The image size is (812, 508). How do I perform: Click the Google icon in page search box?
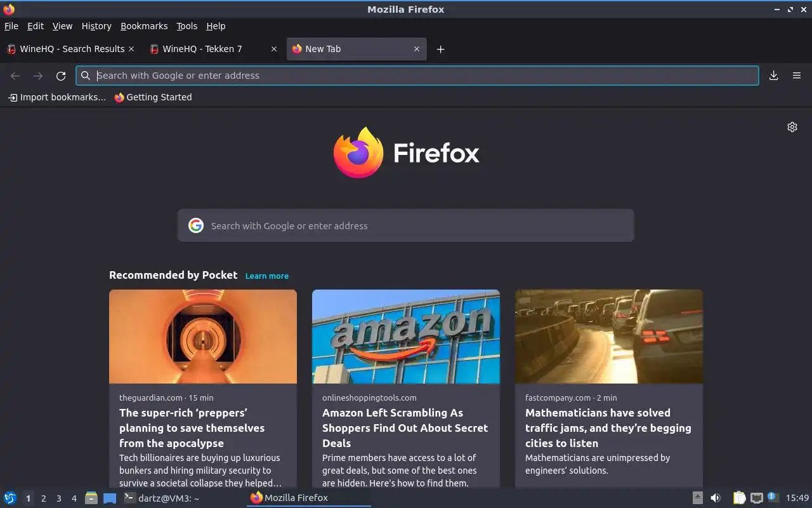click(x=196, y=225)
